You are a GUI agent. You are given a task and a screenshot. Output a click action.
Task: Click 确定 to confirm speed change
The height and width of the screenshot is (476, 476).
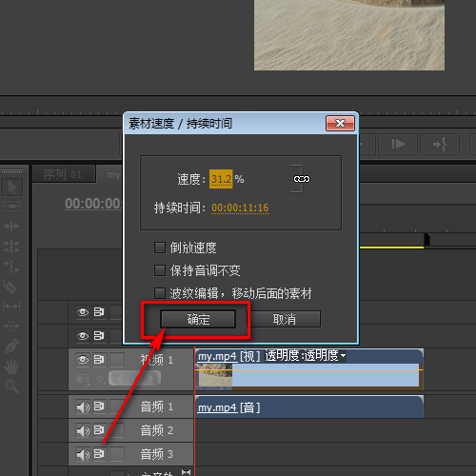tap(198, 319)
